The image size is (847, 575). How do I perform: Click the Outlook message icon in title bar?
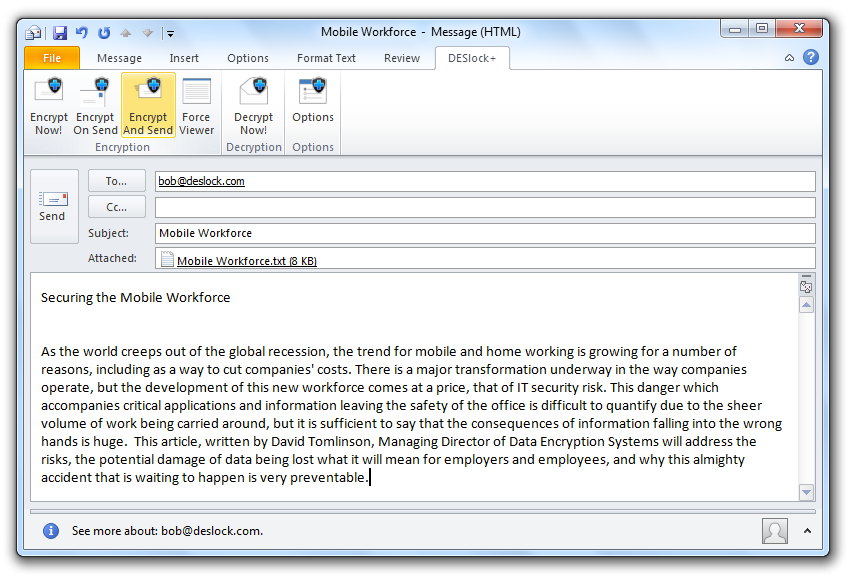pyautogui.click(x=33, y=33)
